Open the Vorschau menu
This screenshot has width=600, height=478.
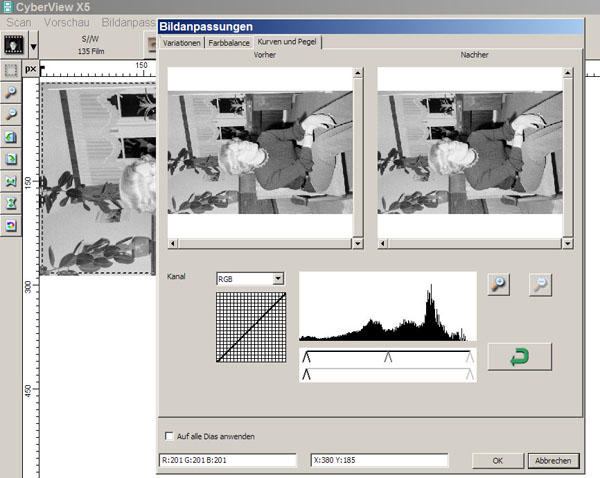point(68,21)
